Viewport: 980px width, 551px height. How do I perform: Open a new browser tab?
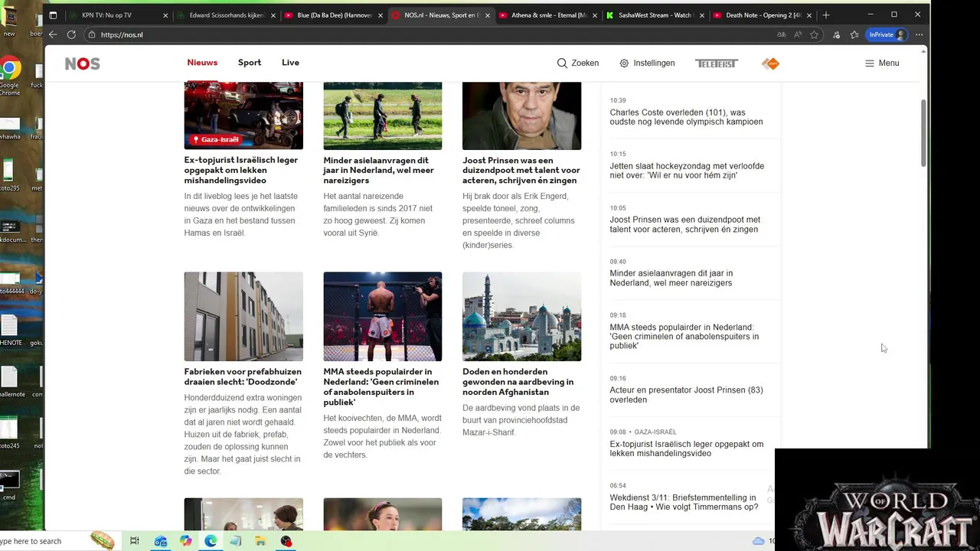pyautogui.click(x=825, y=15)
